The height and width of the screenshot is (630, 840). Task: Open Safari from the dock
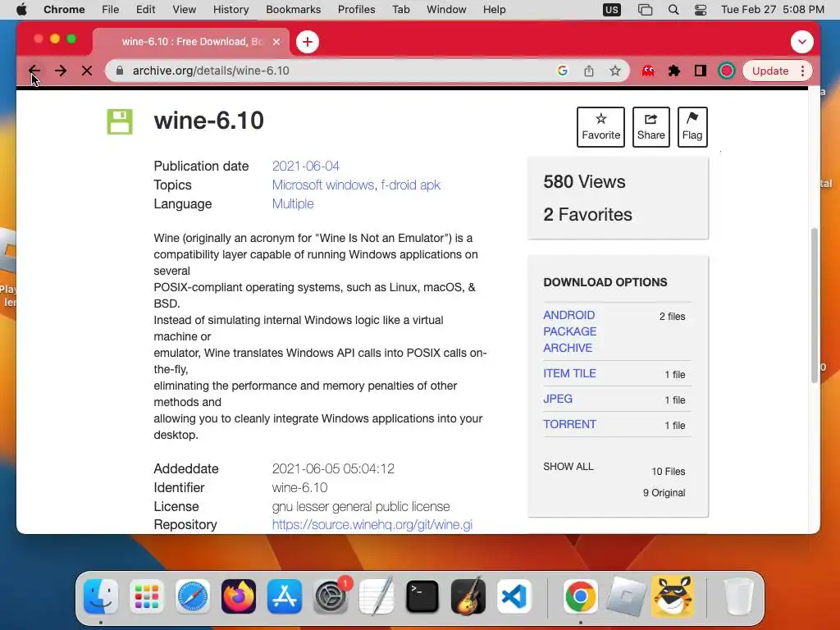(192, 596)
